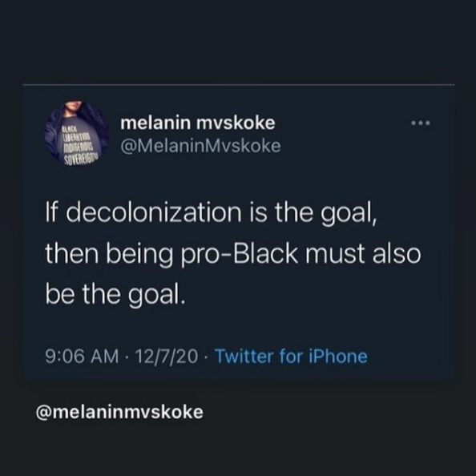Click the phrase must also in the tweet
Viewport: 476px width, 476px height.
(363, 253)
